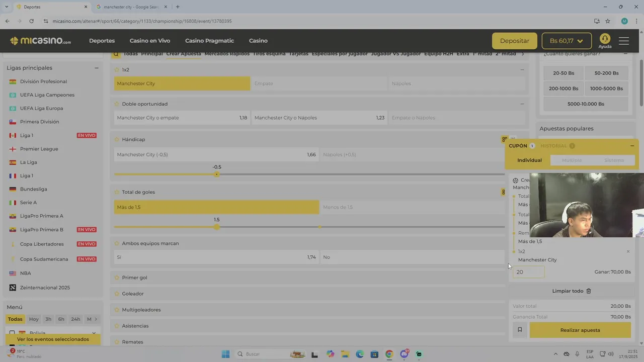Collapse the Ligas principales panel
Screen dimensions: 644x362
pyautogui.click(x=96, y=68)
